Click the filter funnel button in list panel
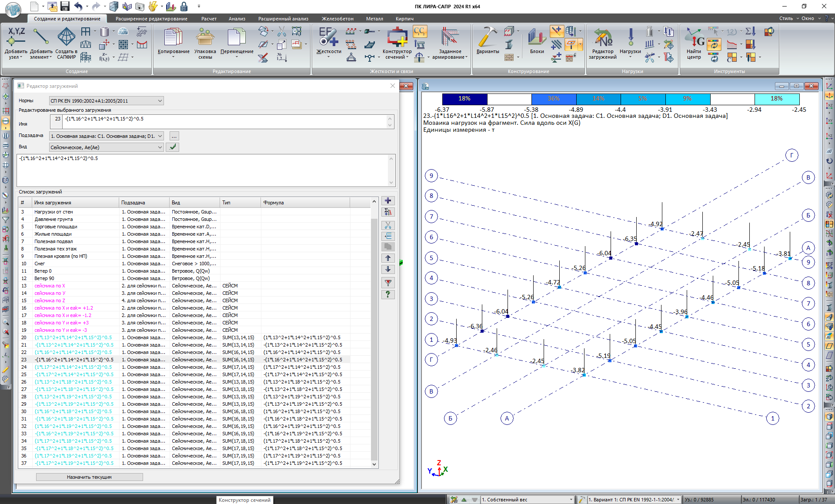 388,283
